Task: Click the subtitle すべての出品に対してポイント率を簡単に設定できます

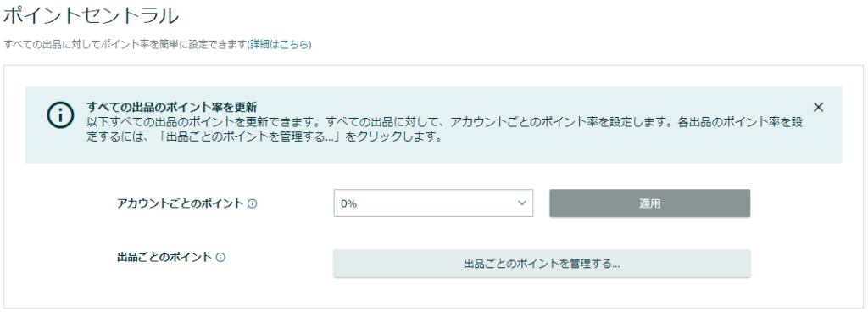Action: 125,45
